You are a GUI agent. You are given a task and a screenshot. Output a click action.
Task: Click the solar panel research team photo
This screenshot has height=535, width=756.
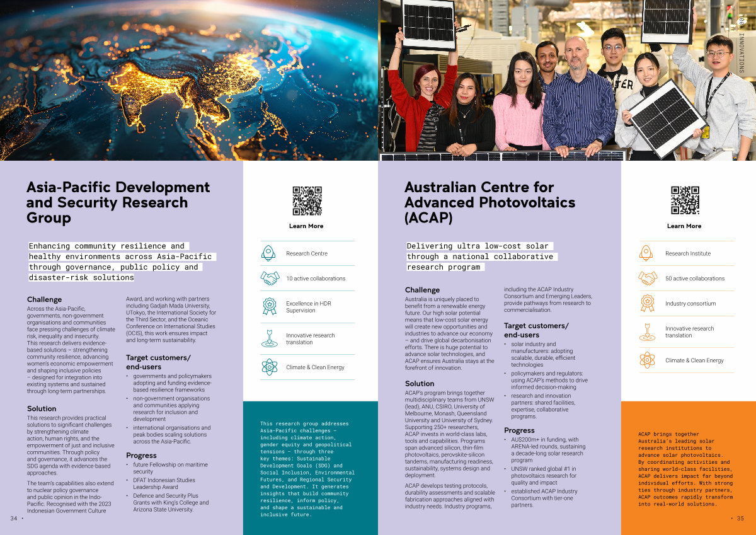567,80
